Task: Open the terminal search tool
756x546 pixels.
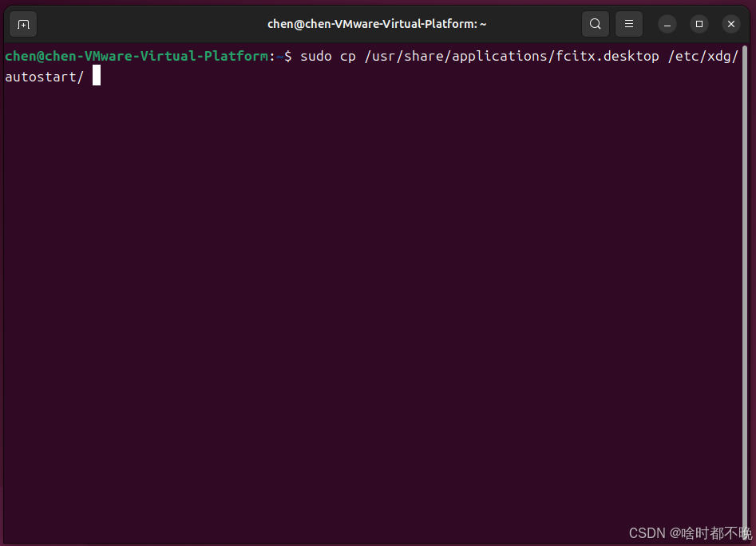Action: (x=595, y=24)
